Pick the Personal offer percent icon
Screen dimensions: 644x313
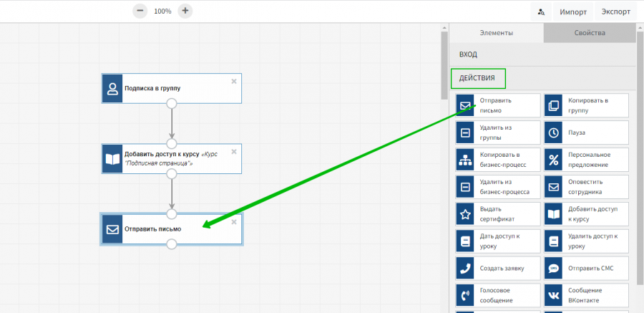click(553, 160)
